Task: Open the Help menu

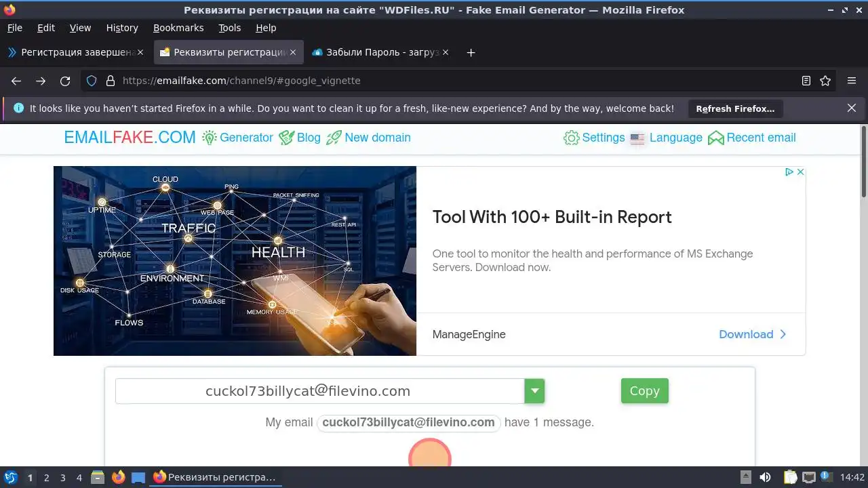Action: [x=266, y=28]
